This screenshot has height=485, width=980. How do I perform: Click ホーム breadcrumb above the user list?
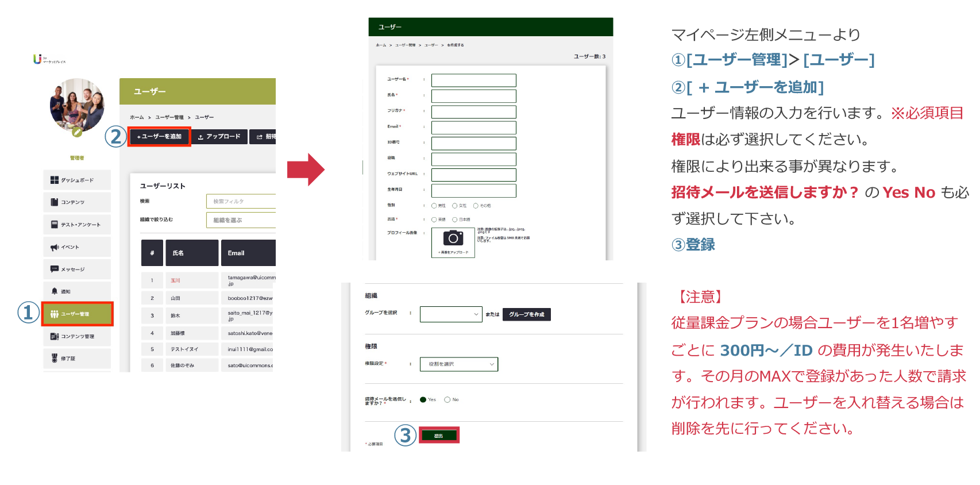coord(136,117)
